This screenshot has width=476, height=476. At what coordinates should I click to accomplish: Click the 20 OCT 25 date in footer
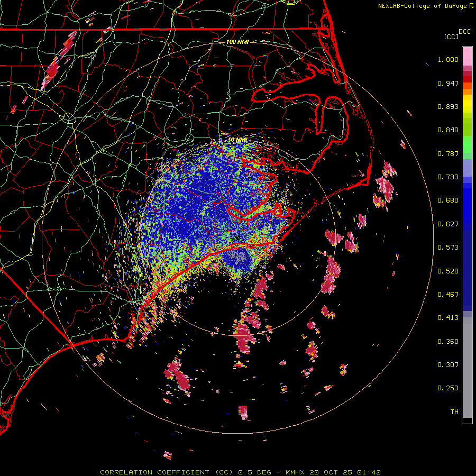(x=331, y=472)
